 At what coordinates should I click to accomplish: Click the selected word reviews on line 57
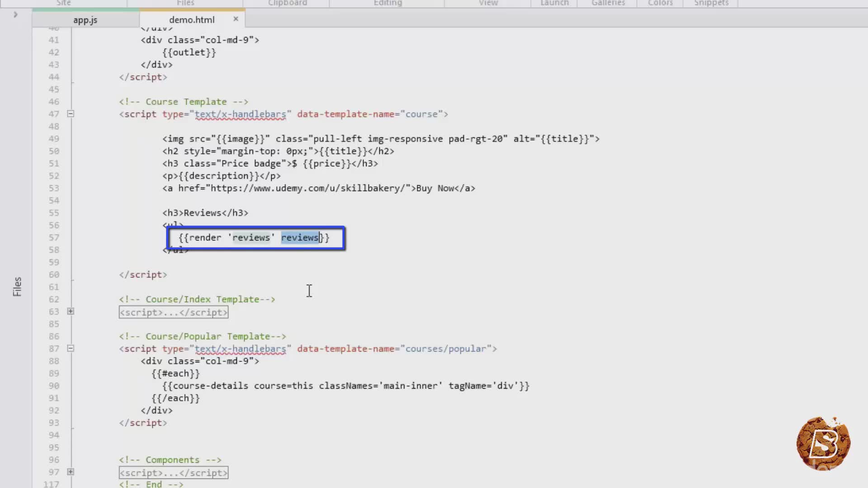pyautogui.click(x=300, y=238)
